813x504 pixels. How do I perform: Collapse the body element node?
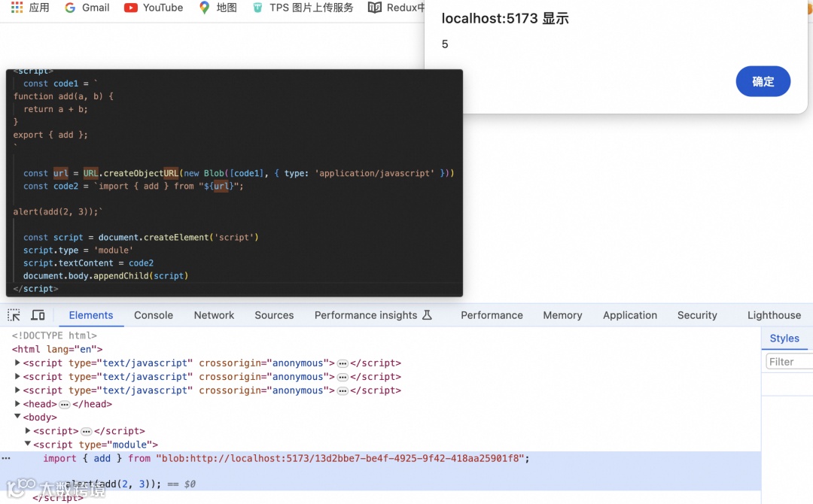[x=17, y=417]
